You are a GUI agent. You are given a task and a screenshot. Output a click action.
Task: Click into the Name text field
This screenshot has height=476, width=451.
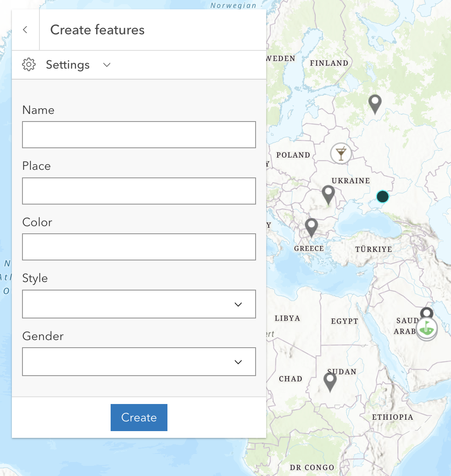139,135
